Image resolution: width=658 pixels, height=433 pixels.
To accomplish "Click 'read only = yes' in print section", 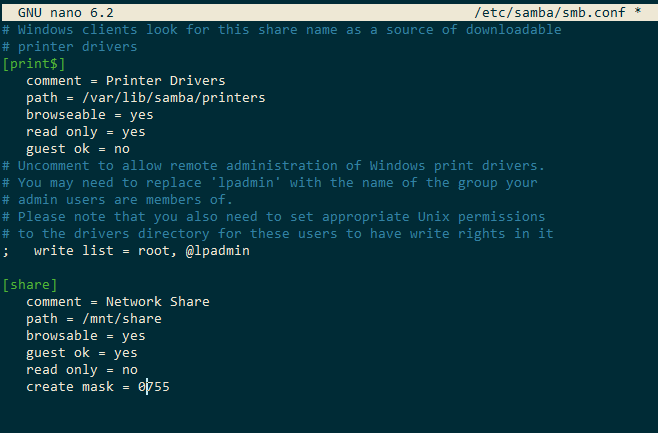I will pyautogui.click(x=86, y=132).
